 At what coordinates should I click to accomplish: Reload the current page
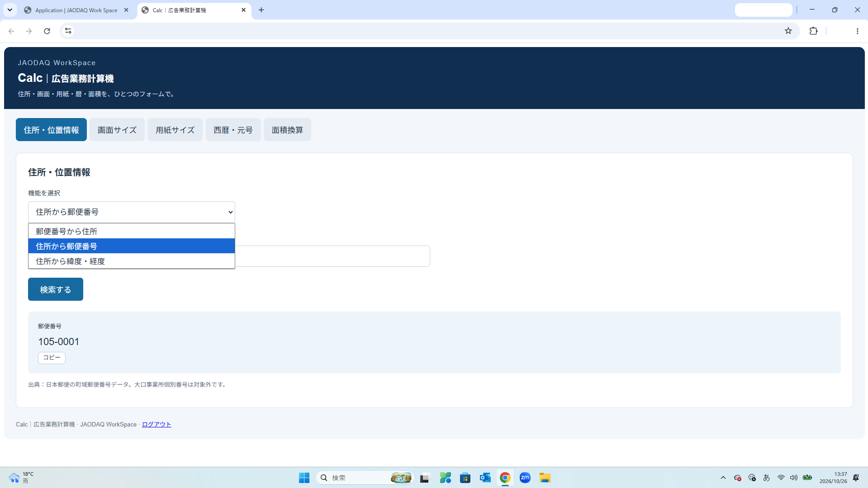click(47, 31)
